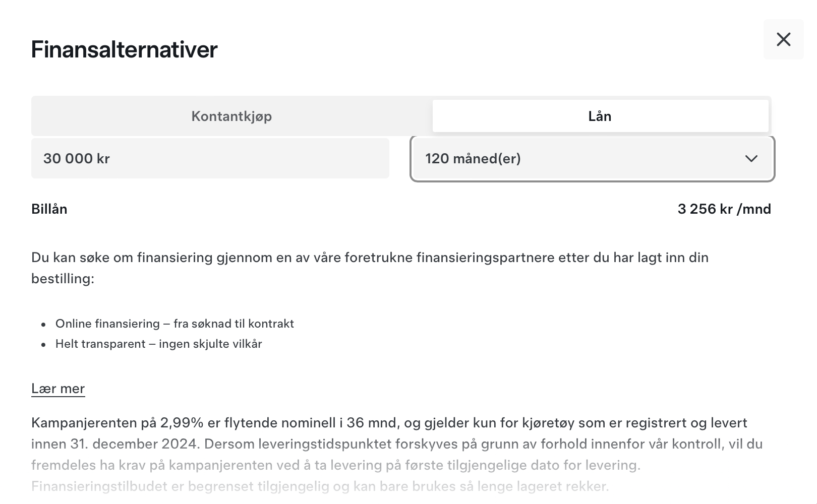The height and width of the screenshot is (504, 817).
Task: Click the word bestilling: in the intro text
Action: (x=63, y=279)
